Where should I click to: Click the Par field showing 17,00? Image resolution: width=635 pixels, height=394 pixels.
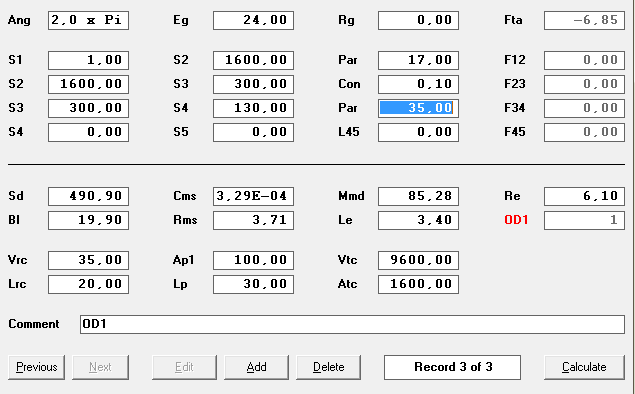[418, 60]
